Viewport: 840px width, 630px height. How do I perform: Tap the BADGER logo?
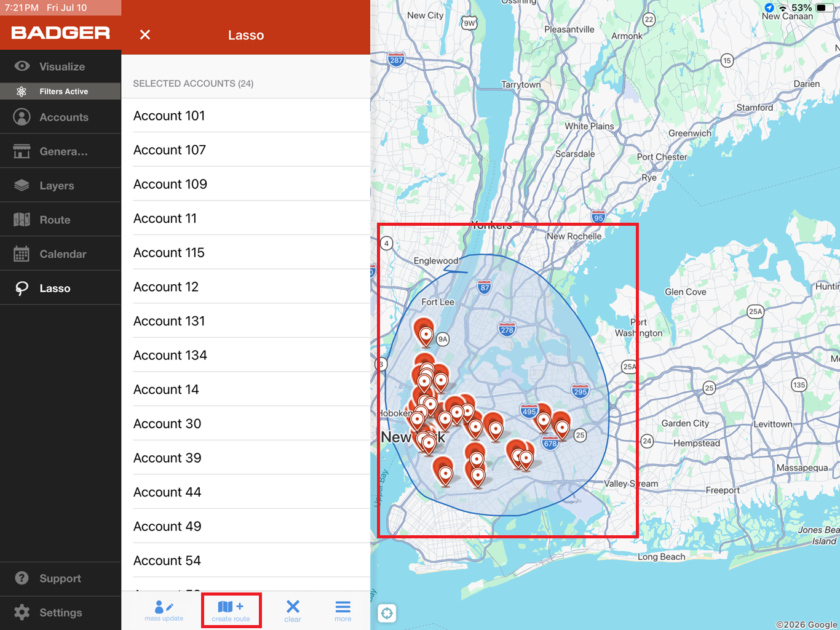61,33
